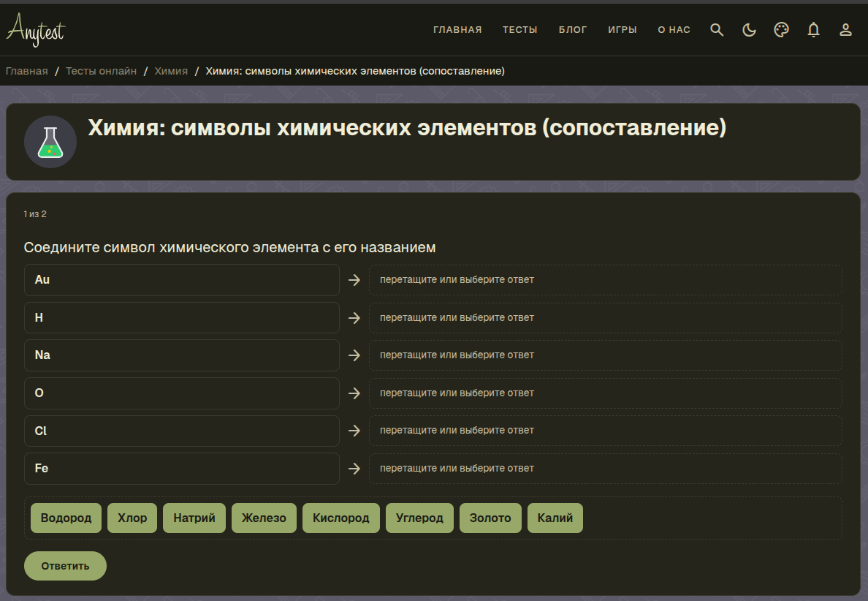Click the Na symbol box
The width and height of the screenshot is (868, 601).
(x=182, y=355)
